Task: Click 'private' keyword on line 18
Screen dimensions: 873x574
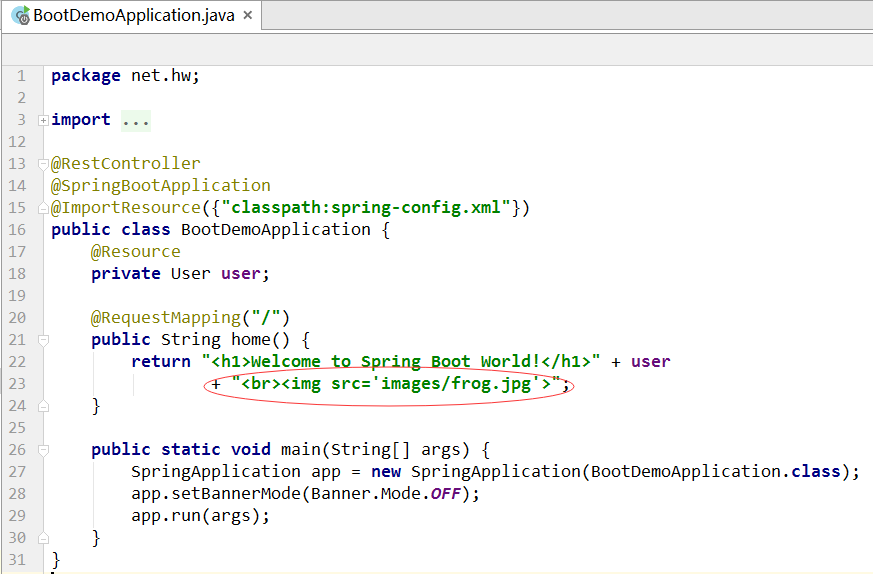Action: tap(126, 273)
